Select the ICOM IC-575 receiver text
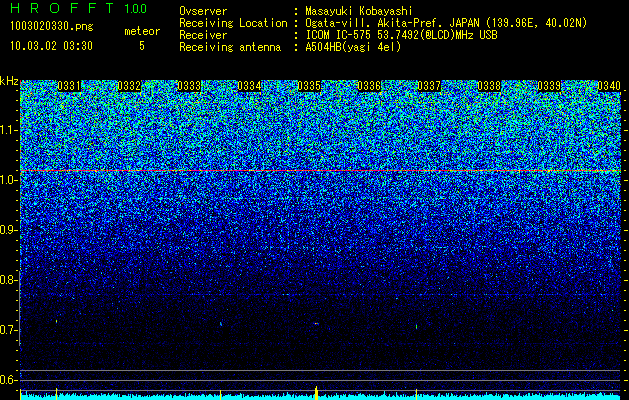The height and width of the screenshot is (400, 629). [401, 35]
